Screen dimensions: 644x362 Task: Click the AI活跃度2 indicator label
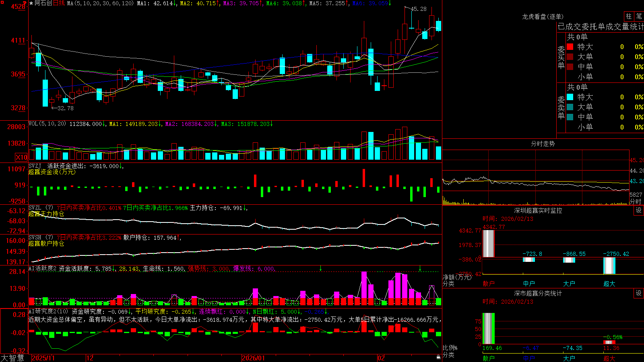(x=42, y=268)
